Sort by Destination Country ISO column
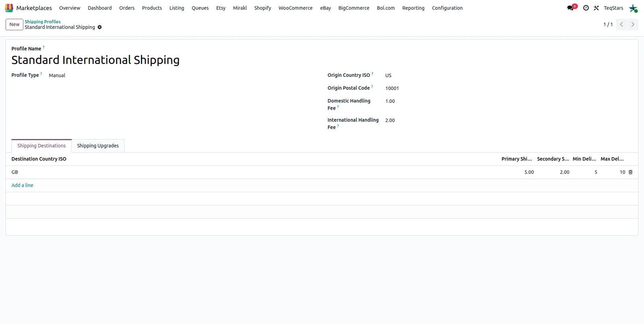644x324 pixels. pyautogui.click(x=39, y=159)
